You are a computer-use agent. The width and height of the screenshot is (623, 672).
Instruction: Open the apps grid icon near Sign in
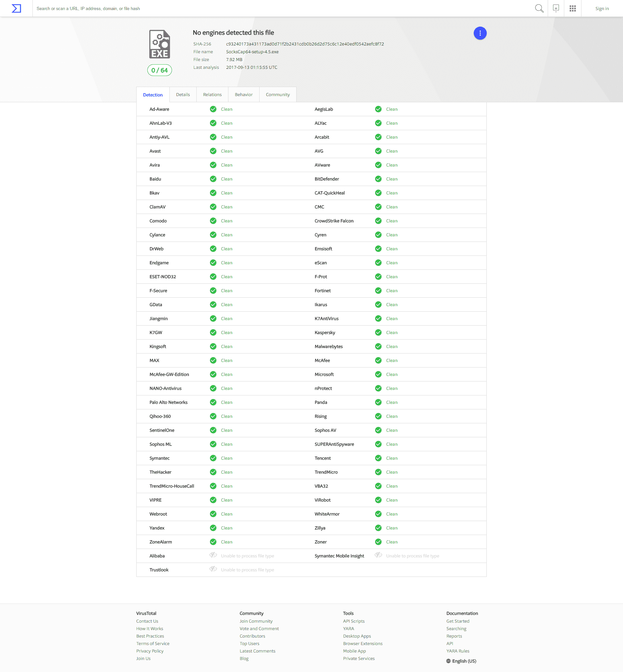(572, 8)
